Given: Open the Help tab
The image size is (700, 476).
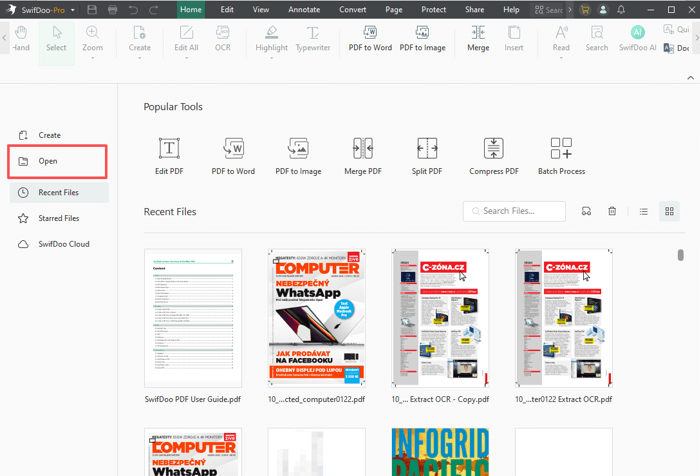Looking at the screenshot, I should 511,9.
